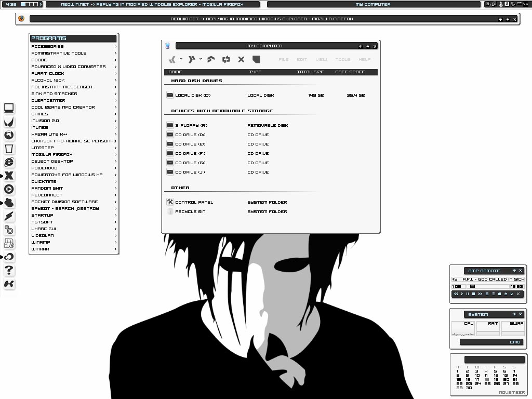Sort by the Total Size column header
This screenshot has width=532, height=399.
click(x=310, y=72)
